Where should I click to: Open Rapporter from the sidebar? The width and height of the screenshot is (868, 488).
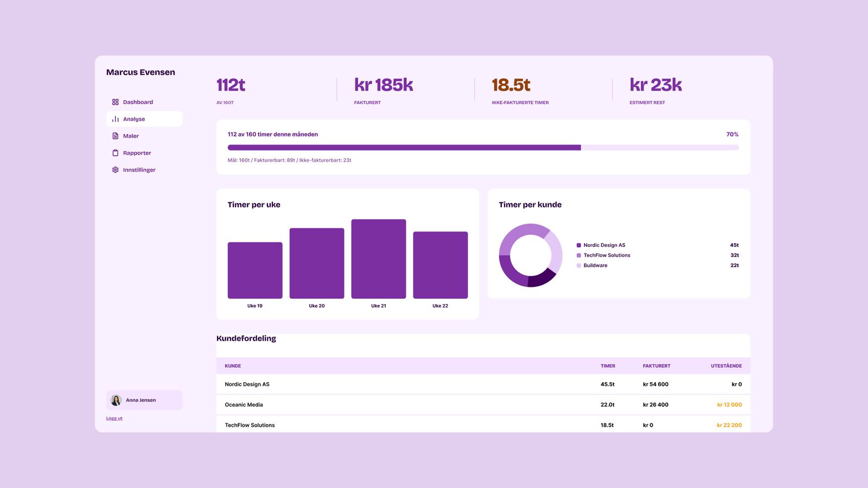click(x=144, y=153)
